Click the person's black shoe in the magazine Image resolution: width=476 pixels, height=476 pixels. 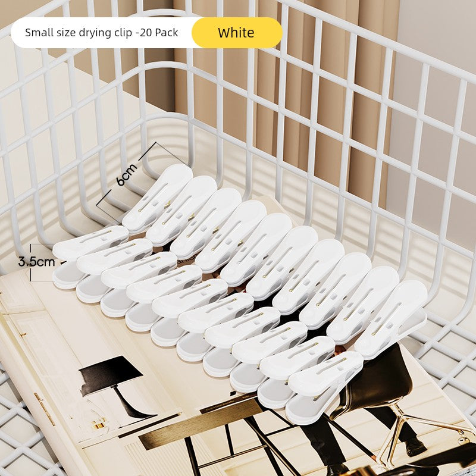pos(415,446)
